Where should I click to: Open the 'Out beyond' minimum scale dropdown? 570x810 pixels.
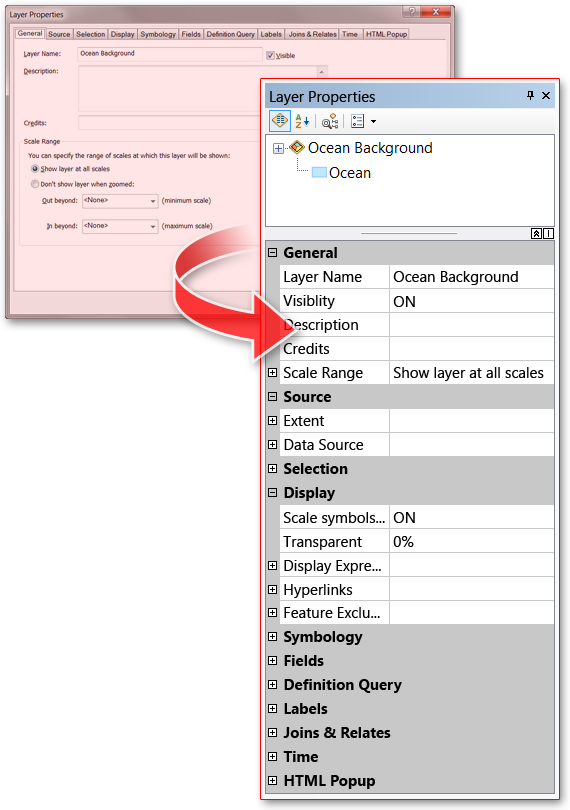(x=120, y=200)
